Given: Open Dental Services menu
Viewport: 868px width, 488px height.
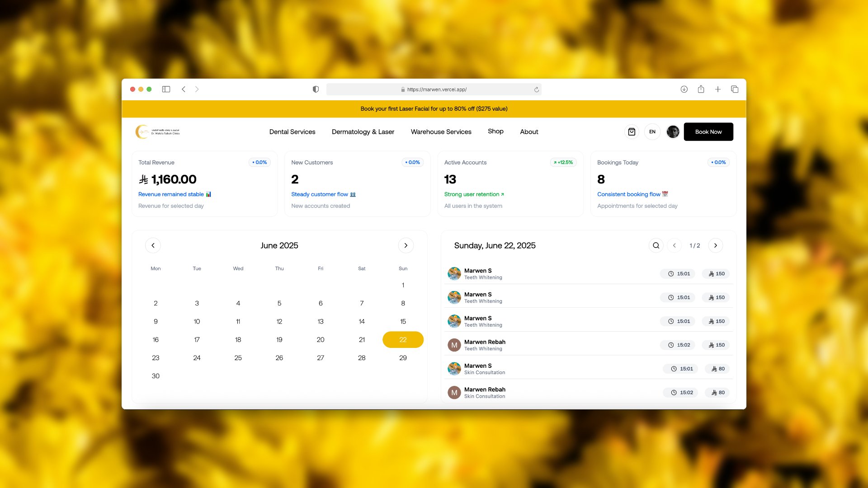Looking at the screenshot, I should pos(292,131).
